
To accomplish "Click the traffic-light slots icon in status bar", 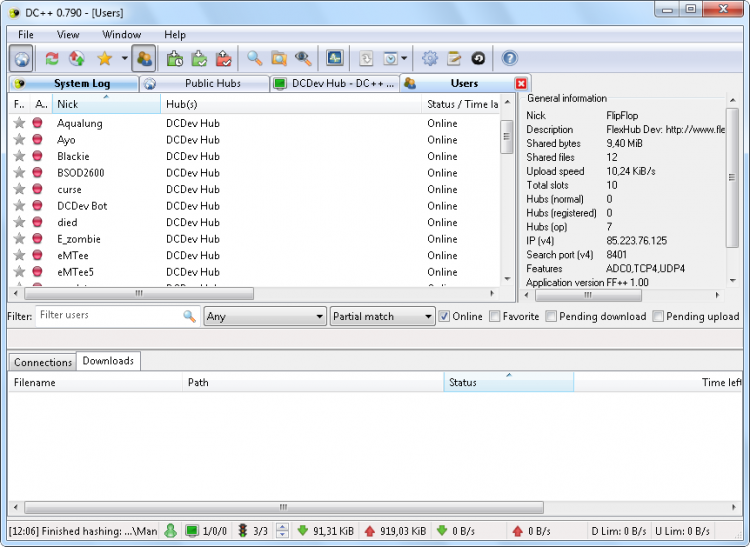I will (x=243, y=531).
